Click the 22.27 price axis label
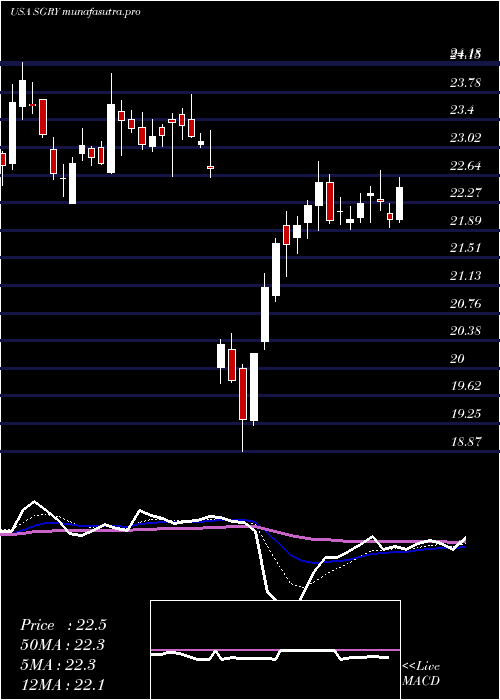The width and height of the screenshot is (500, 700). pyautogui.click(x=466, y=193)
